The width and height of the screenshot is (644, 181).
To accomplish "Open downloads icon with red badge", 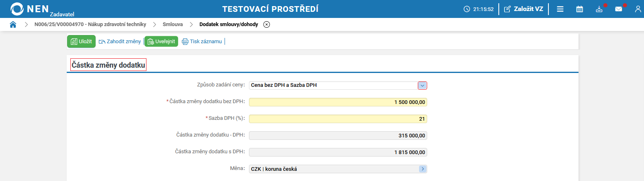I will (x=599, y=9).
